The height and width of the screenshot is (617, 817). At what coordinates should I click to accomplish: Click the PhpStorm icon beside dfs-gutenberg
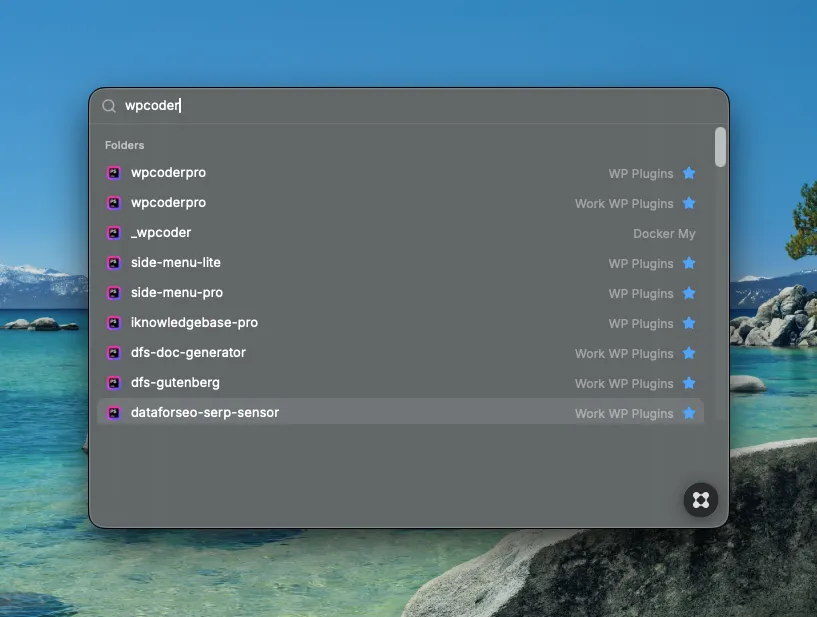click(114, 382)
